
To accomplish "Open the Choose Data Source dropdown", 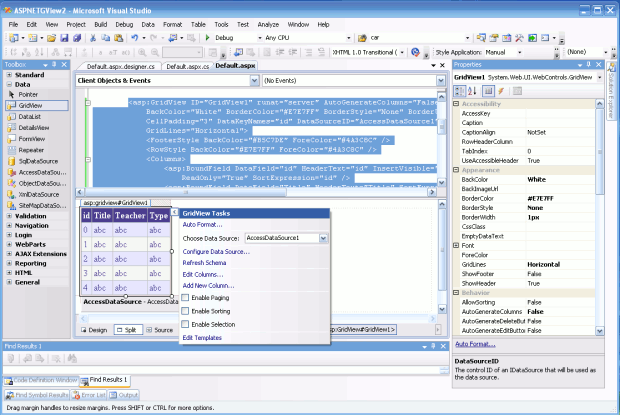I will tap(322, 238).
